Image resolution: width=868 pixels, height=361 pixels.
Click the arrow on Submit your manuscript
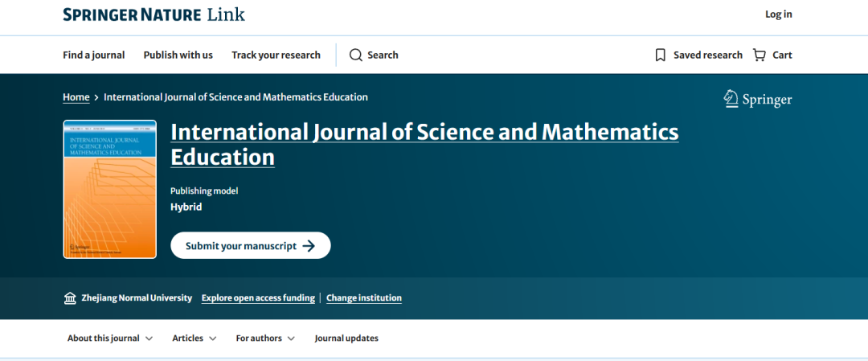tap(309, 246)
